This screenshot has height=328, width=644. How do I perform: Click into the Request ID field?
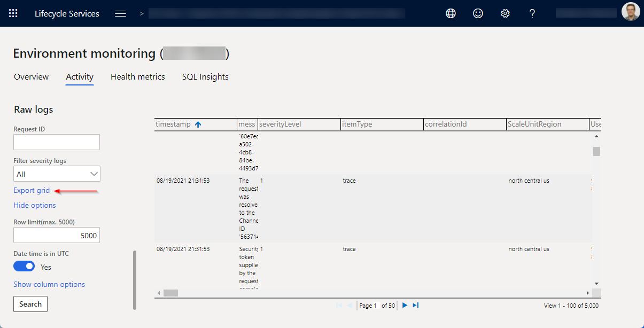(x=57, y=142)
